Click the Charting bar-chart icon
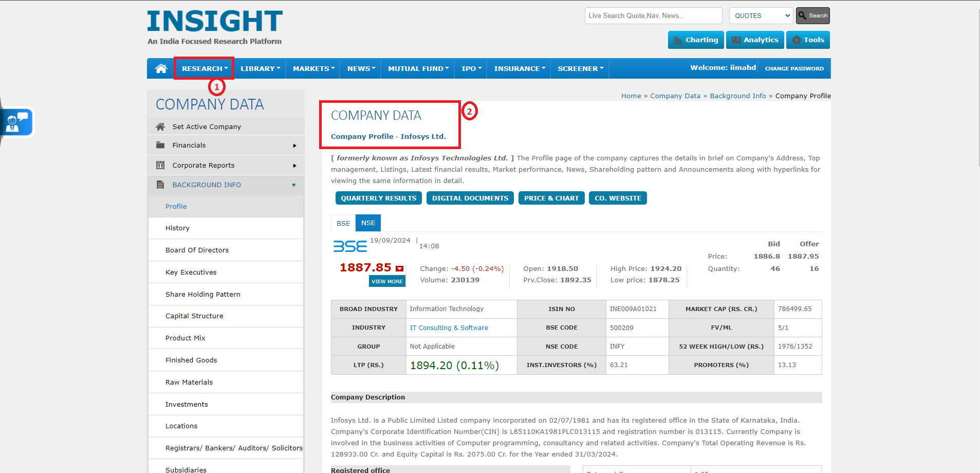The height and width of the screenshot is (473, 980). click(x=678, y=40)
